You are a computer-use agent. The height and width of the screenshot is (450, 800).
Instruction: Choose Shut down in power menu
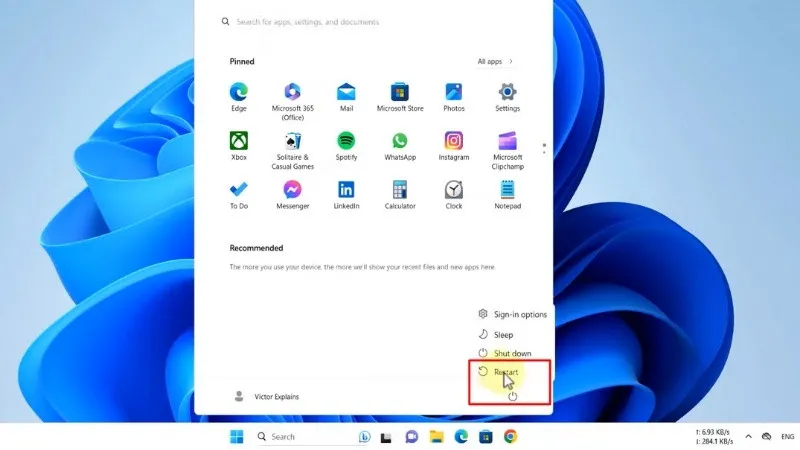(512, 353)
